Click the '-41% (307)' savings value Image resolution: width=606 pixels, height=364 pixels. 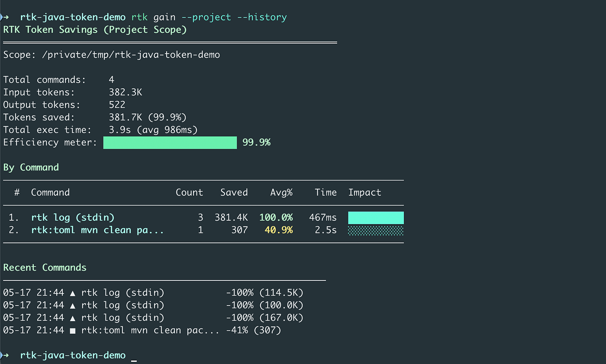(254, 330)
